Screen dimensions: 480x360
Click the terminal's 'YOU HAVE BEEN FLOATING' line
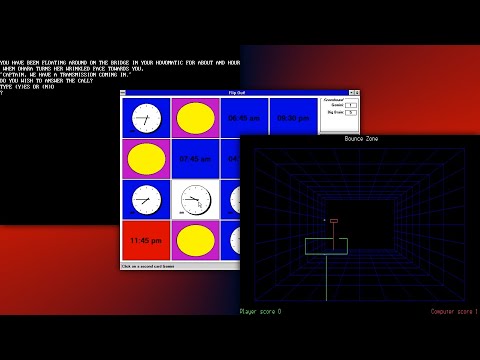pos(120,63)
